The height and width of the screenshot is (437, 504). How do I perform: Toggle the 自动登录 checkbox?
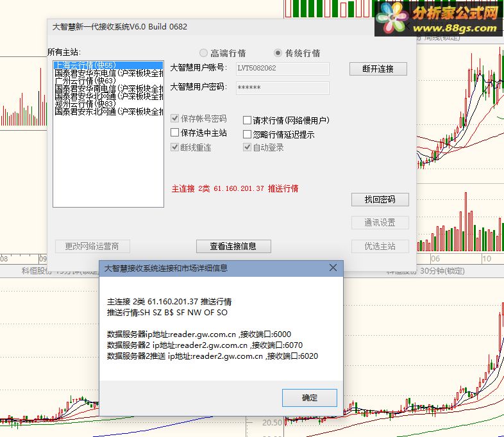click(247, 147)
